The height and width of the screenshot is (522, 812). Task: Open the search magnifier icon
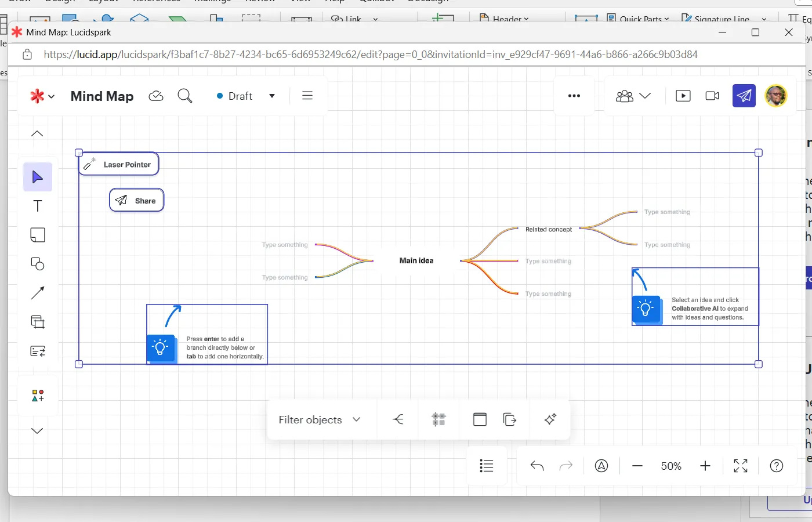tap(185, 96)
